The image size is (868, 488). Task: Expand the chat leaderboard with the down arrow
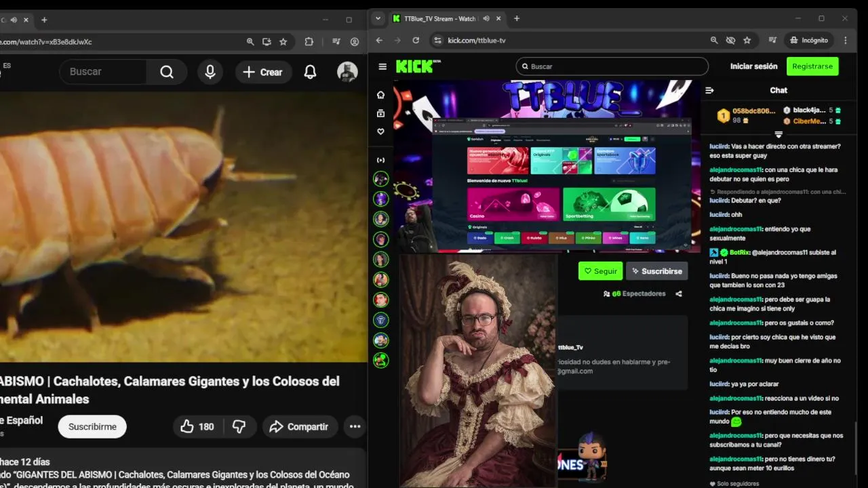pos(778,134)
